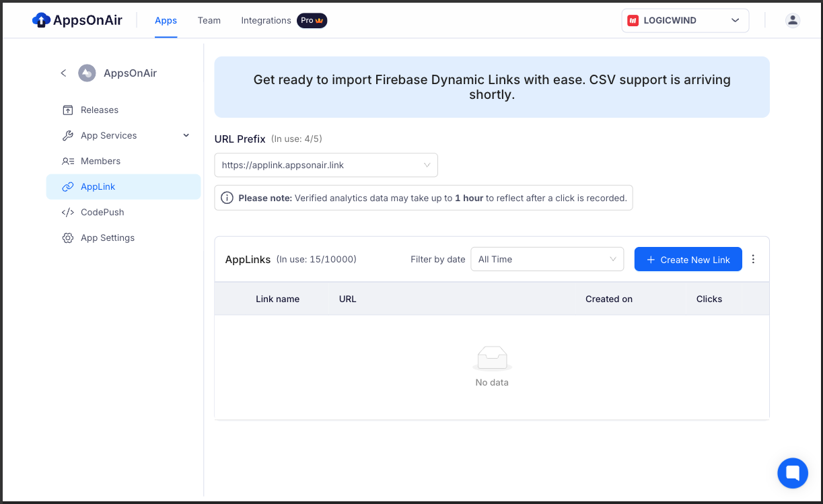Click the Members people icon

pyautogui.click(x=67, y=161)
